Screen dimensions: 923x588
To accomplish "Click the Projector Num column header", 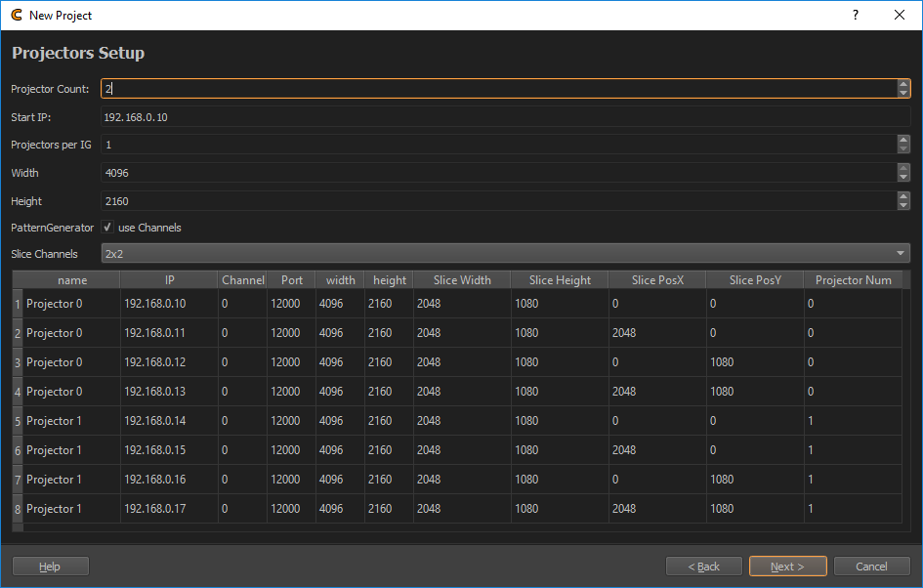I will coord(853,280).
